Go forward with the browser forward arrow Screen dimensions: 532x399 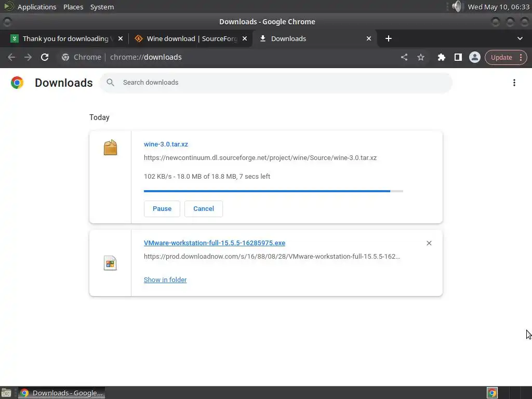click(x=28, y=57)
